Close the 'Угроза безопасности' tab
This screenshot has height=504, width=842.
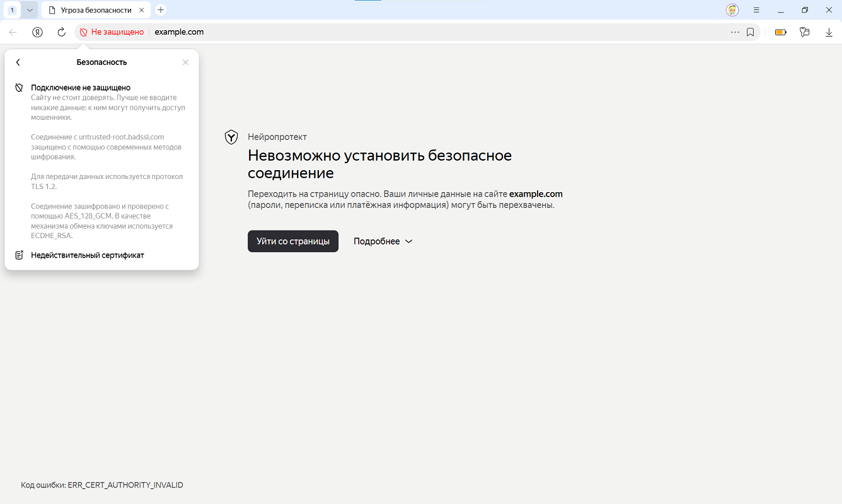pyautogui.click(x=142, y=10)
